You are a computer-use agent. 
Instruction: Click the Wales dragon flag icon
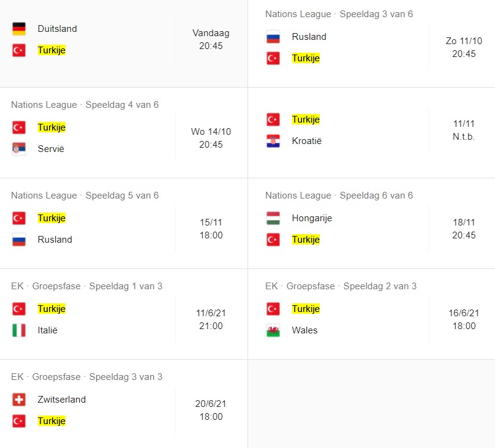click(x=273, y=330)
